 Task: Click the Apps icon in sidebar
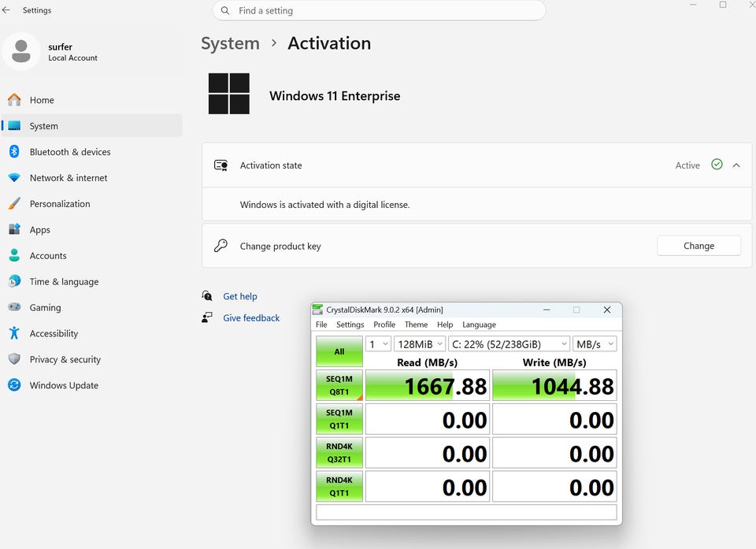(14, 229)
